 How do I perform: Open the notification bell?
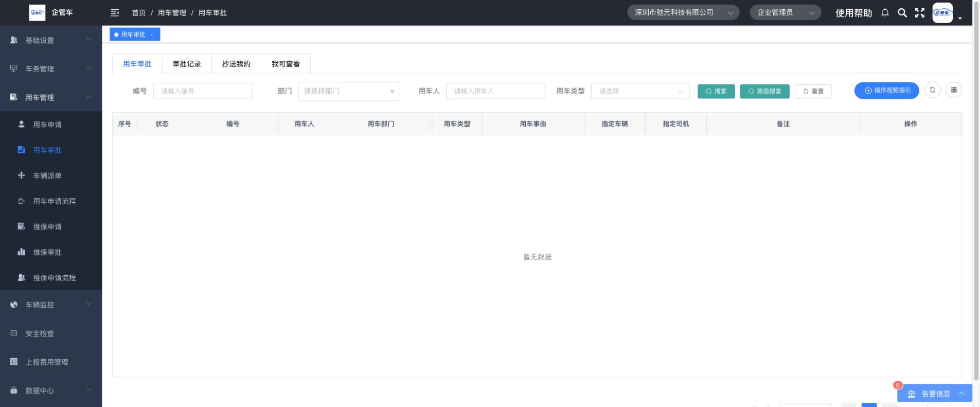[885, 13]
